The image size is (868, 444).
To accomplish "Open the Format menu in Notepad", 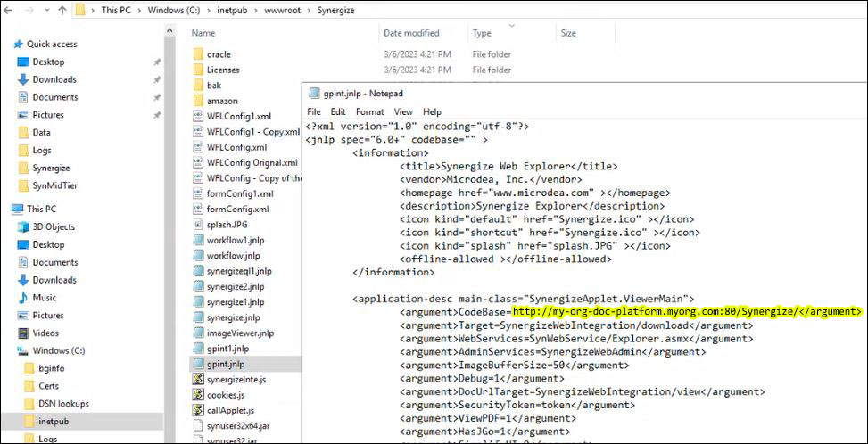I will click(x=369, y=112).
